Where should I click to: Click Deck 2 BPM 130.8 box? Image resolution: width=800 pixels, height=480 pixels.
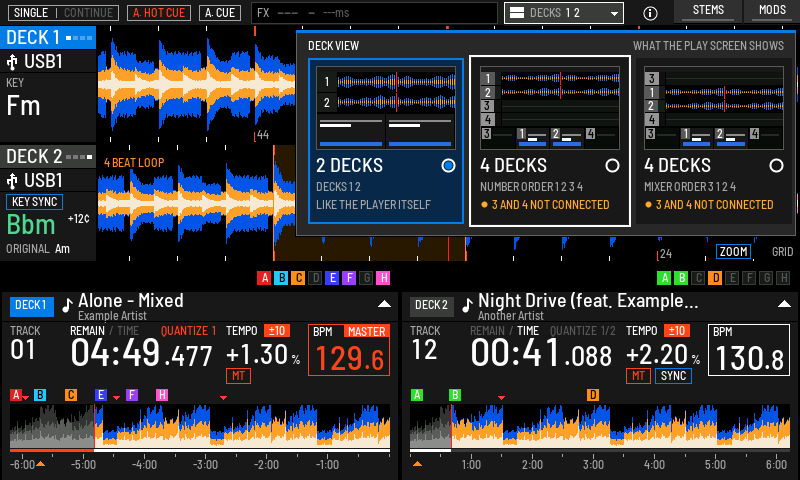[748, 350]
